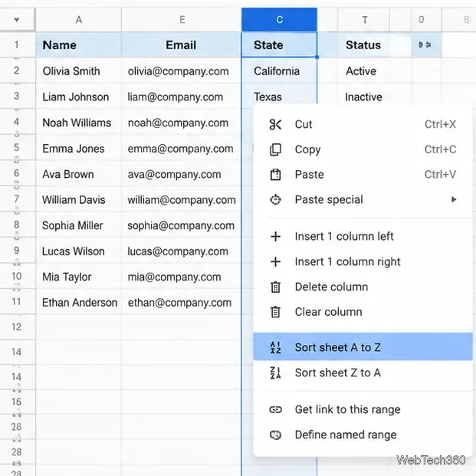Click the Olivia Smith cell
The image size is (476, 476).
[79, 71]
